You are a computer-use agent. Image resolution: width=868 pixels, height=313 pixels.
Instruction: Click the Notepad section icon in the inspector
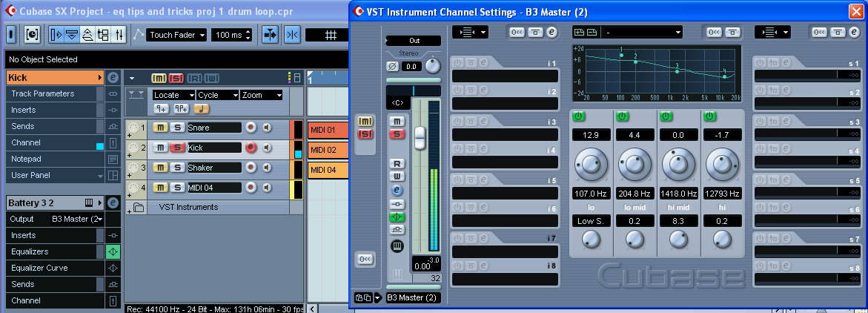(113, 159)
